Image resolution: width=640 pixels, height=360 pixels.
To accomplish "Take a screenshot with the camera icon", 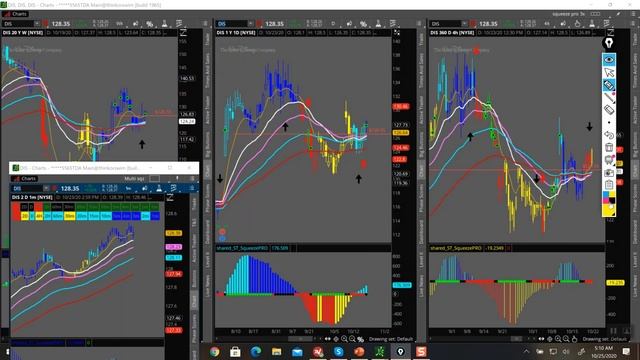I will click(x=609, y=172).
